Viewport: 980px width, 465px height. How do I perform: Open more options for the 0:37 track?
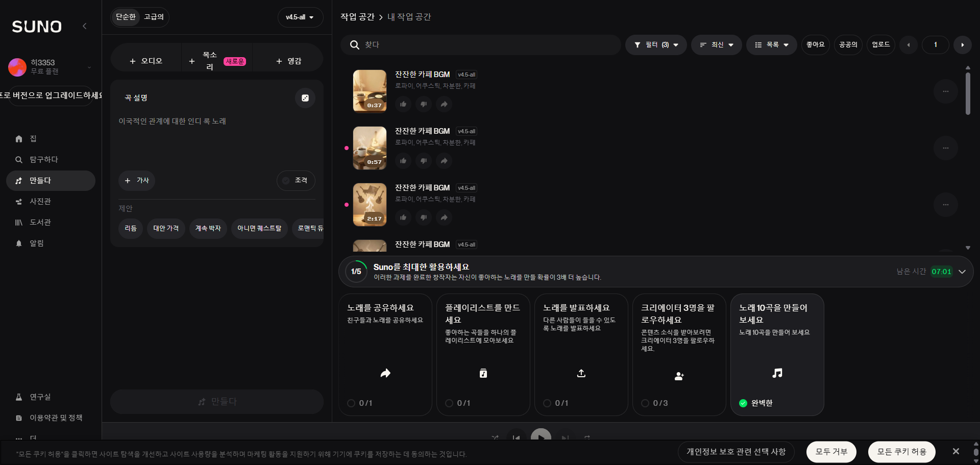coord(946,91)
